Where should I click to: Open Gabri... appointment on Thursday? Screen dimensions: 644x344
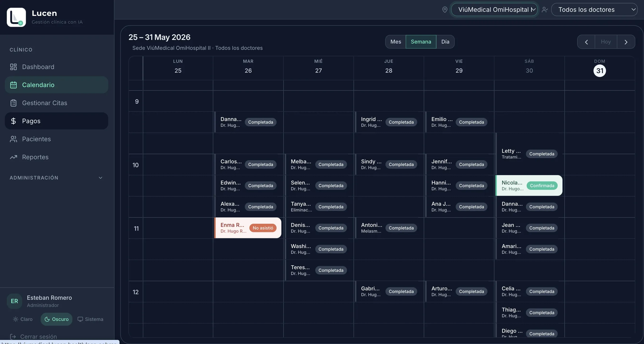389,291
